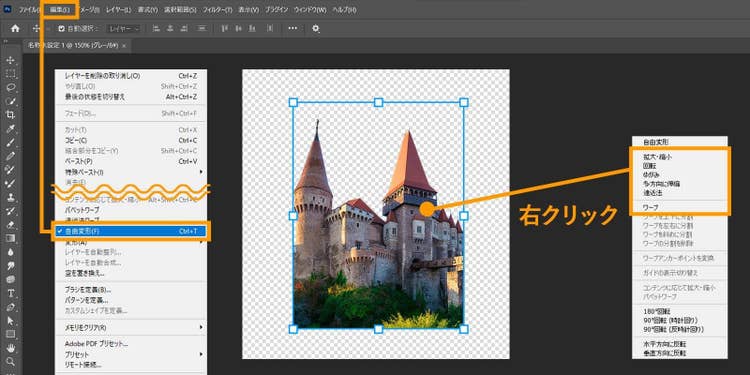The width and height of the screenshot is (750, 375).
Task: Open the 編集(E) menu
Action: pos(60,10)
